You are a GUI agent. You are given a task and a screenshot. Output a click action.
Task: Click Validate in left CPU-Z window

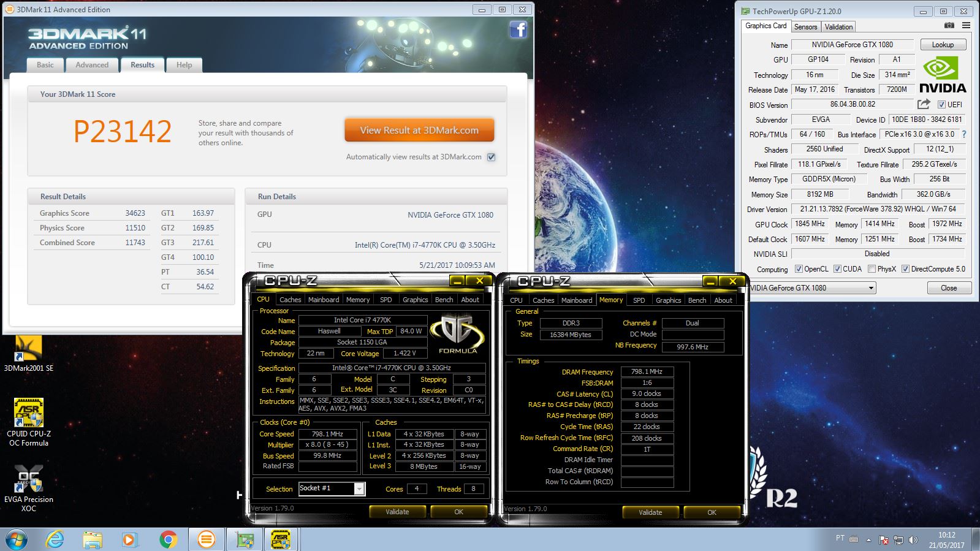pos(397,512)
